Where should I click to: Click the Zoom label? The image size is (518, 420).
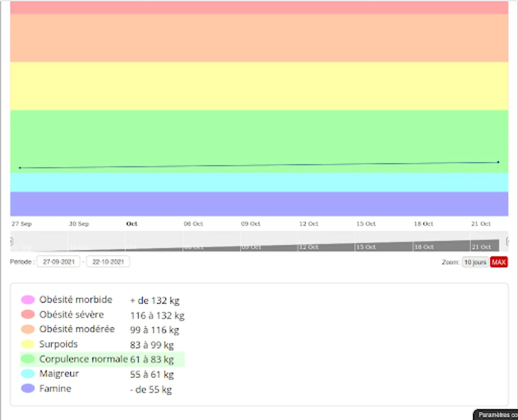(x=451, y=262)
